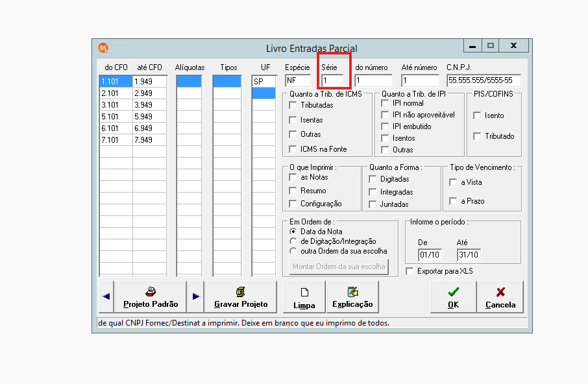Tick the ICMS na Fonte checkbox
This screenshot has height=384, width=588.
coord(293,149)
